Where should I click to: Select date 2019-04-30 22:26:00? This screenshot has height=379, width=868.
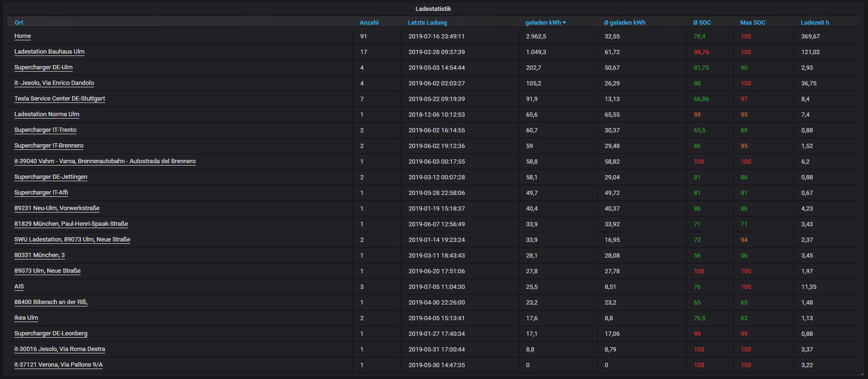click(436, 302)
